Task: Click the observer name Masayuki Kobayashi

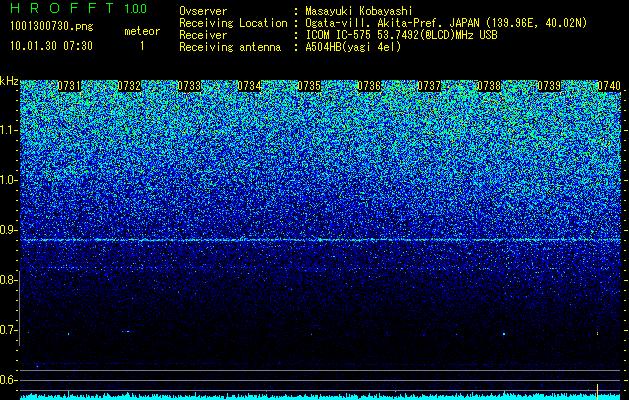Action: 359,11
